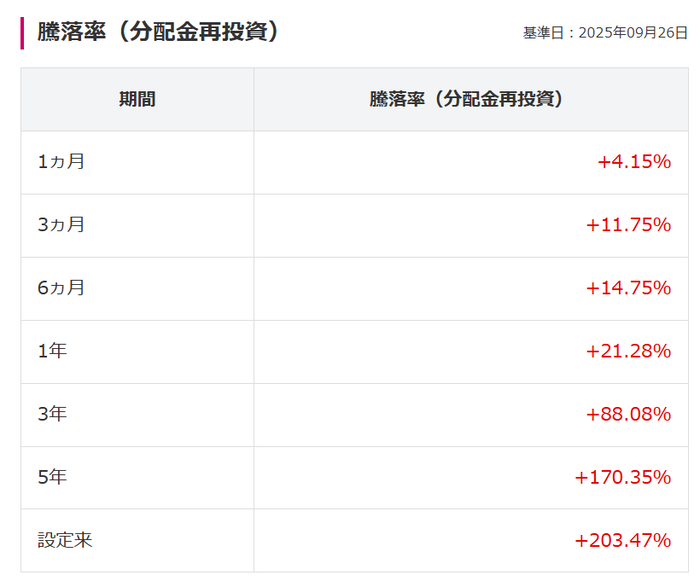Click the empty cell area in 1年 row
700x581 pixels.
click(x=415, y=351)
